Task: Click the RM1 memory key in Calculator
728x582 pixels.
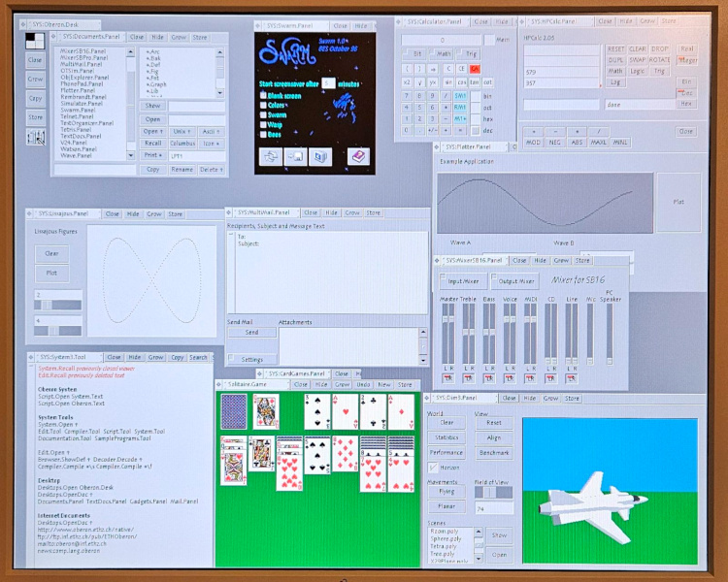Action: [460, 108]
